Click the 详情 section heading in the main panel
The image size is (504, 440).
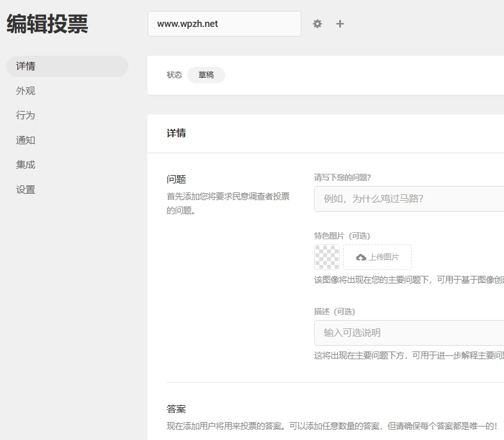(176, 133)
